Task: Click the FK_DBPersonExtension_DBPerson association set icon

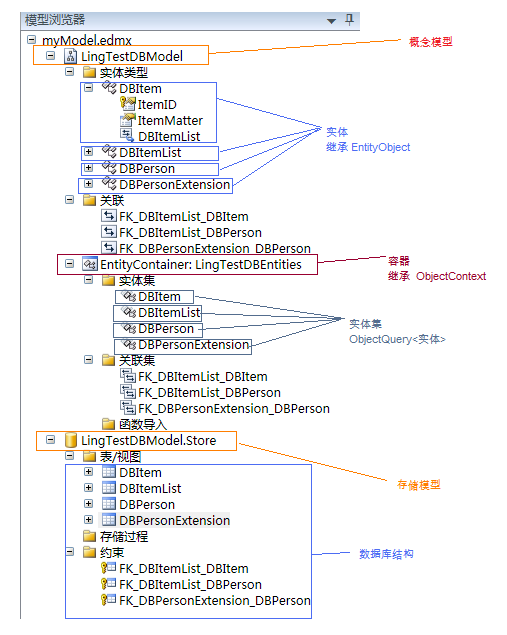Action: pos(128,408)
